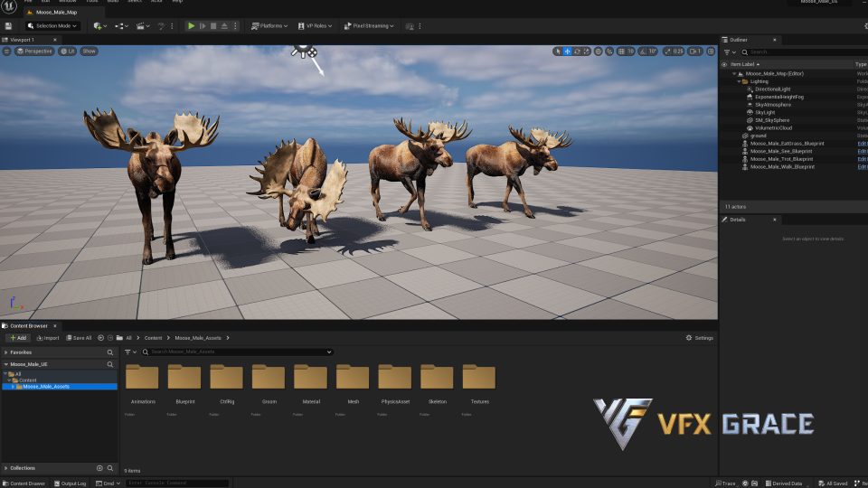Start Play in Editor with green arrow
Viewport: 868px width, 488px height.
pos(191,26)
